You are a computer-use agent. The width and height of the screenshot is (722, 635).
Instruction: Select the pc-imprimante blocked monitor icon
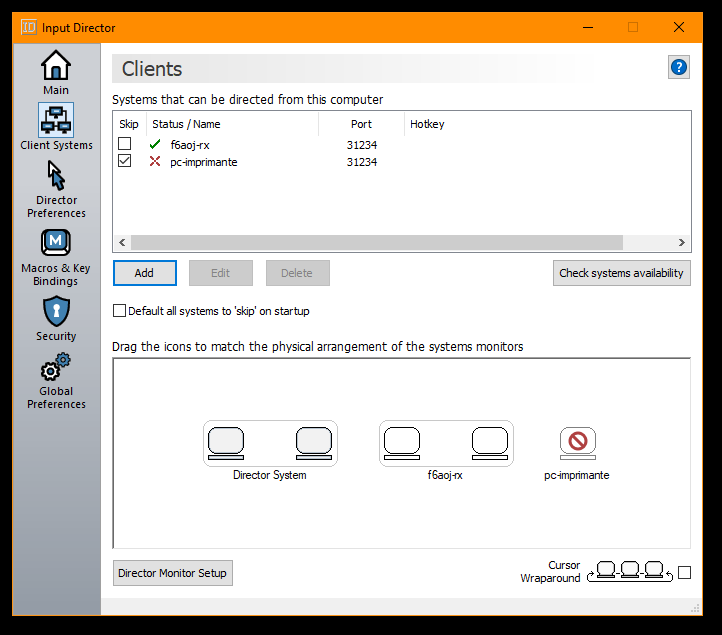578,443
